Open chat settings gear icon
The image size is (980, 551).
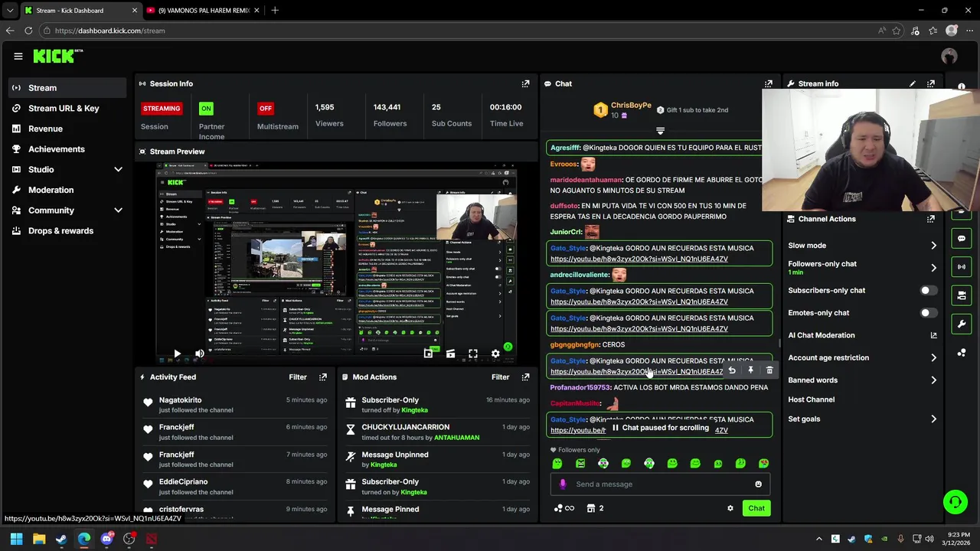(730, 508)
